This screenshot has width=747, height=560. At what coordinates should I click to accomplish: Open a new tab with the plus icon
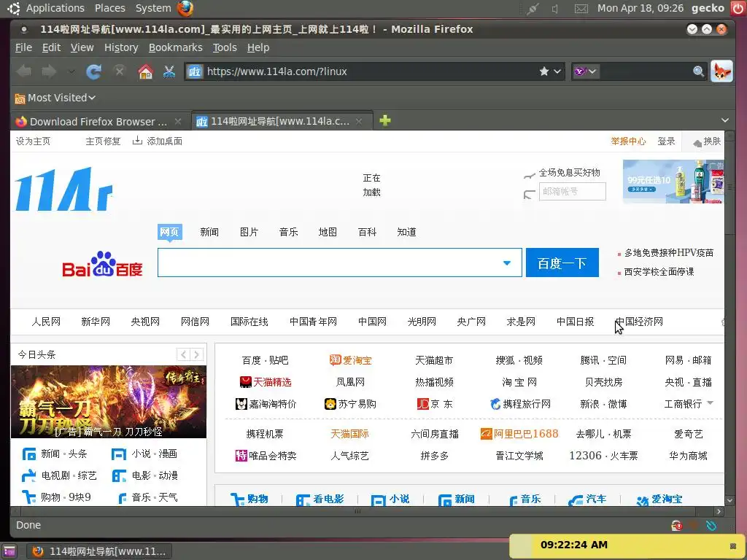(385, 120)
